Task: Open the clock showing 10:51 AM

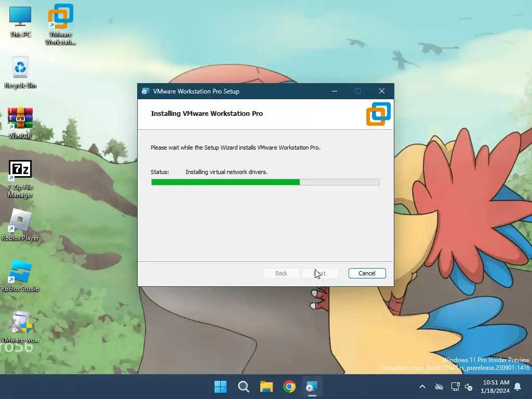Action: (x=495, y=387)
